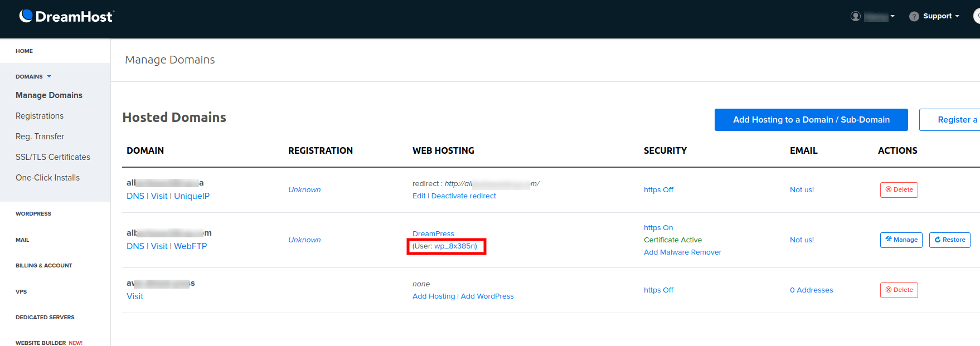Expand BILLING & ACCOUNT sidebar section
The height and width of the screenshot is (346, 980).
click(44, 265)
